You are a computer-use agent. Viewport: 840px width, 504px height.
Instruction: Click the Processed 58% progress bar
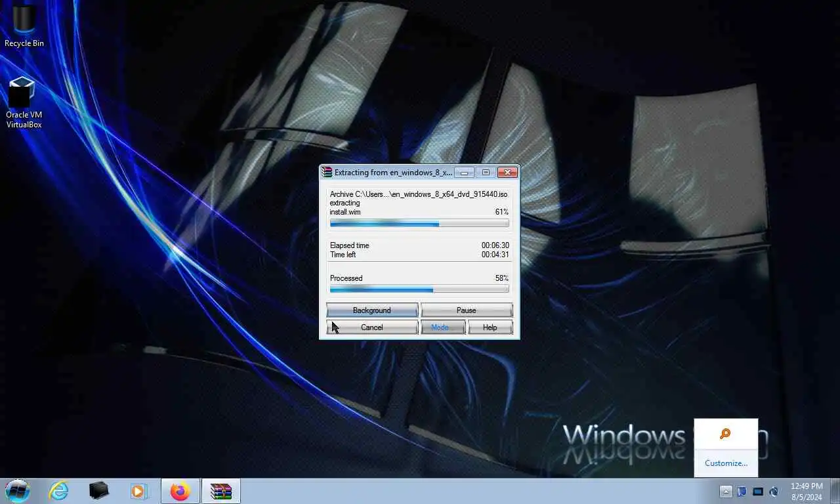(419, 289)
